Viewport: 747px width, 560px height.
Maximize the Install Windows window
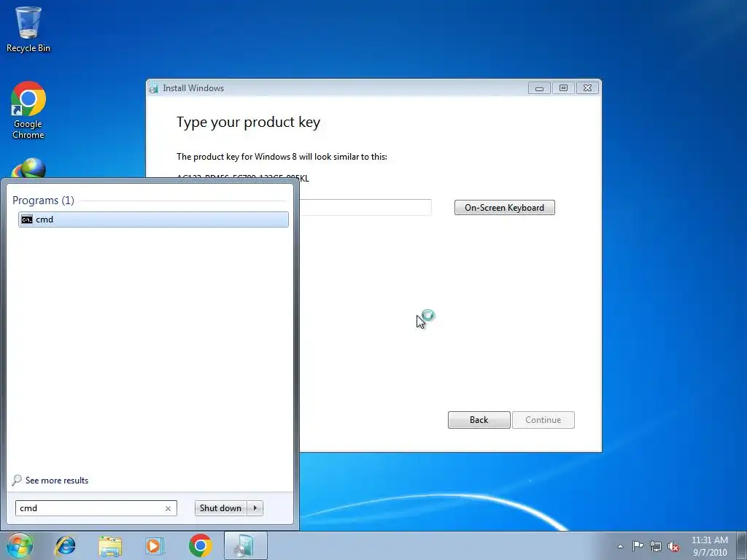[x=563, y=88]
